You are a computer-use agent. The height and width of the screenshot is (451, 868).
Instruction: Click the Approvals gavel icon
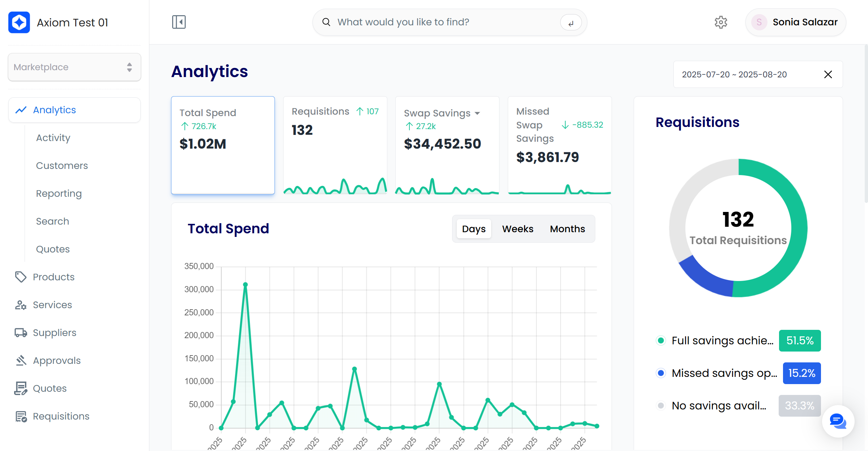click(x=21, y=361)
